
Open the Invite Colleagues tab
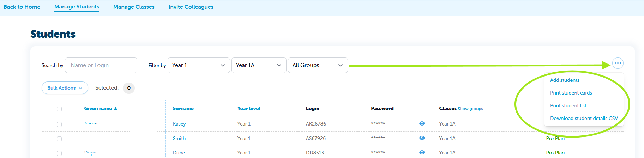[x=191, y=7]
